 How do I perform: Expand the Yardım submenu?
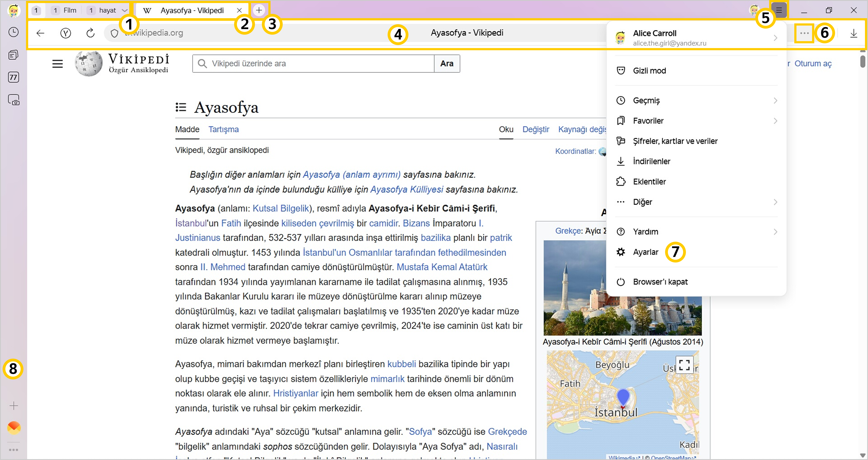coord(696,232)
